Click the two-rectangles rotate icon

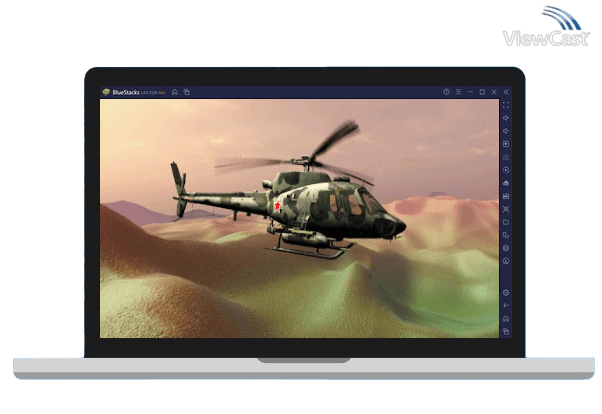pyautogui.click(x=506, y=235)
